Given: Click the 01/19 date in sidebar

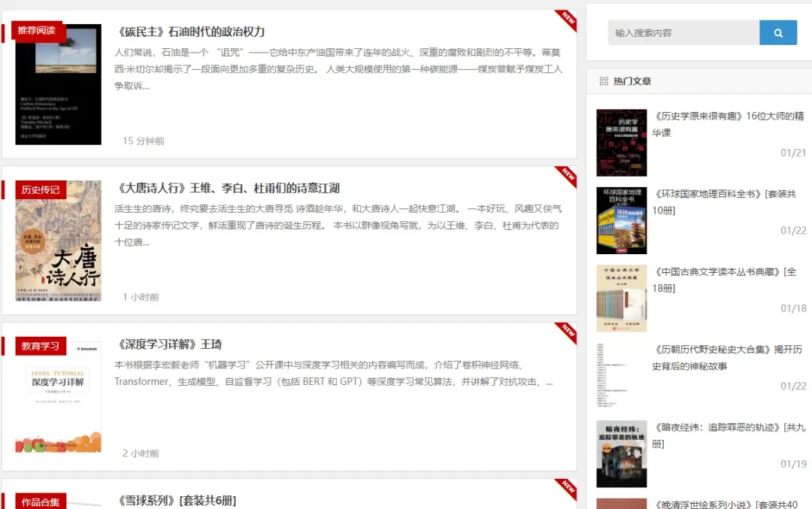Looking at the screenshot, I should pyautogui.click(x=793, y=463).
